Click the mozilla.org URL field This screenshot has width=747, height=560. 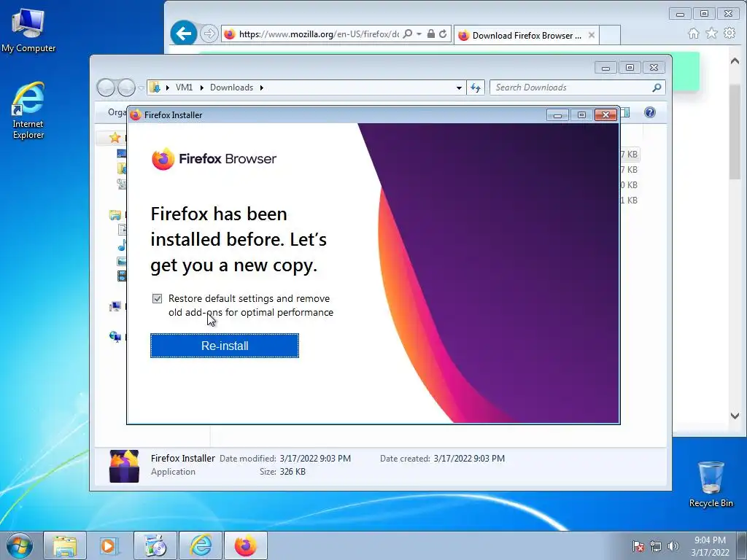point(319,34)
